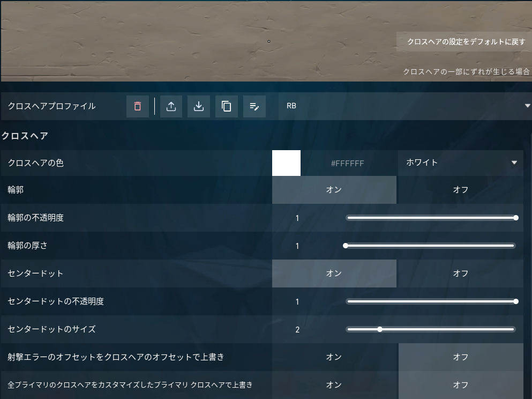This screenshot has height=399, width=532.
Task: Turn センタードット off with オフ
Action: 460,274
